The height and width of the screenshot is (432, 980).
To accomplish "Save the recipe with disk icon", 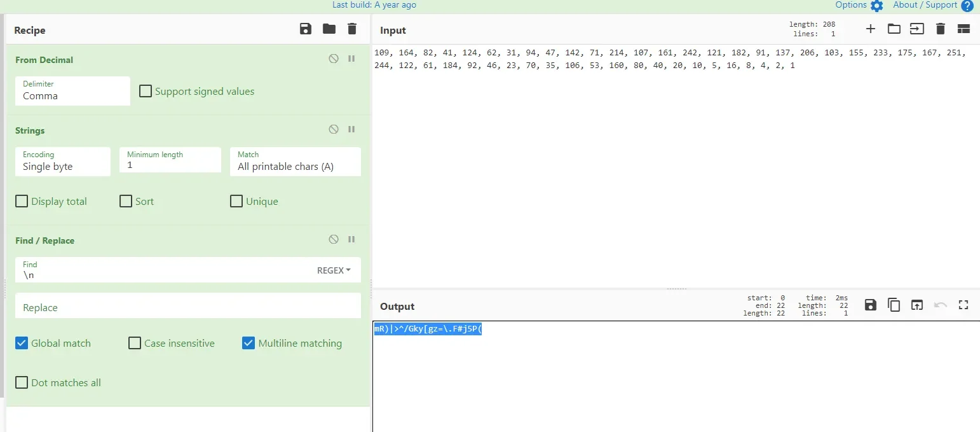I will pos(306,29).
